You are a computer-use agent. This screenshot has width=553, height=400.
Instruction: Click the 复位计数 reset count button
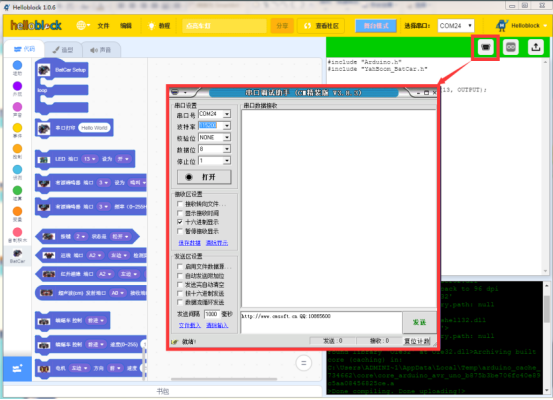tap(417, 341)
